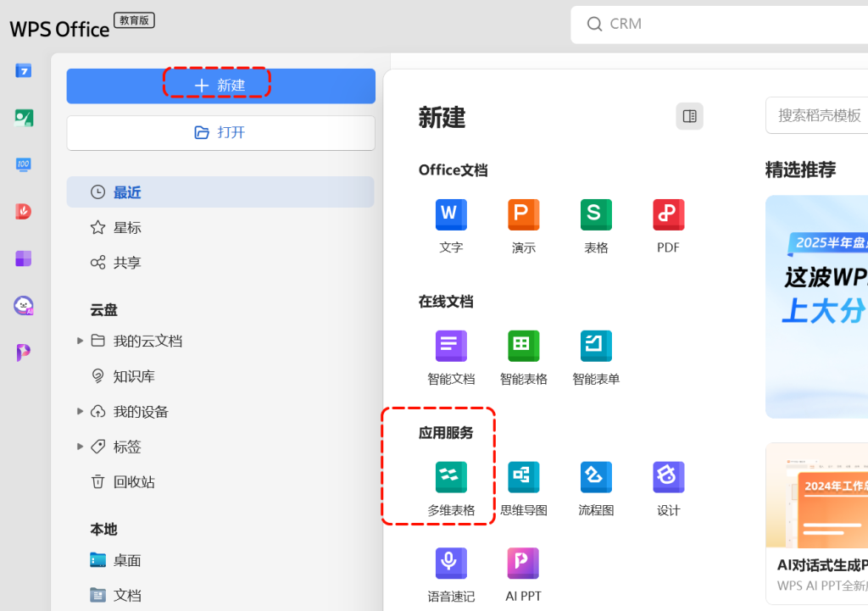Click the AI对话式生成 card title
Image resolution: width=868 pixels, height=611 pixels.
tap(822, 565)
